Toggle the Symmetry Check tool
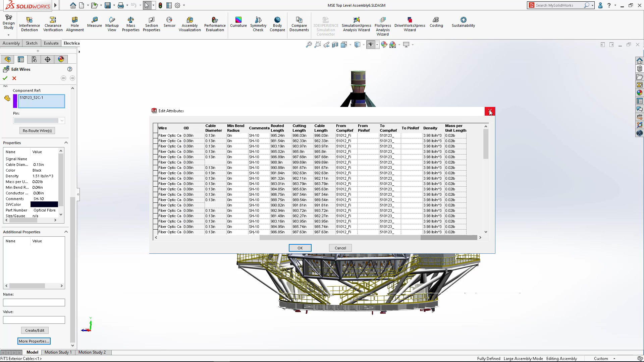Screen dimensions: 644x362 (x=258, y=23)
